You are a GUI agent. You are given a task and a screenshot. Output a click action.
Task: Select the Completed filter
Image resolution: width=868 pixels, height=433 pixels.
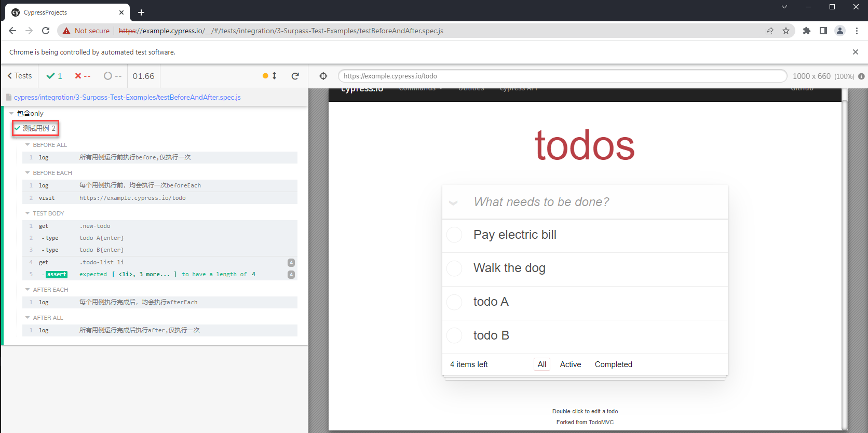click(614, 364)
